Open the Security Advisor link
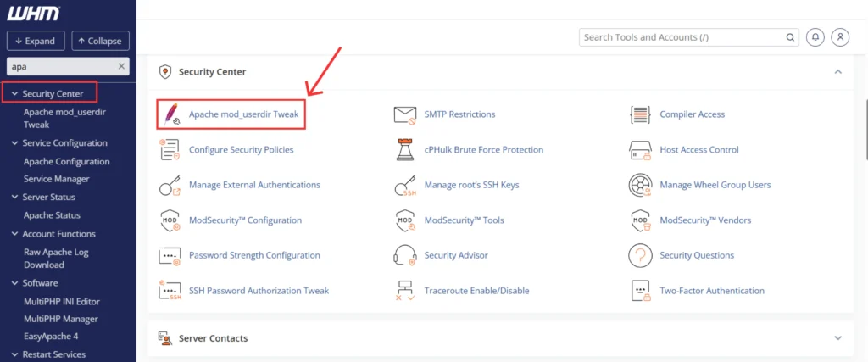 point(456,256)
